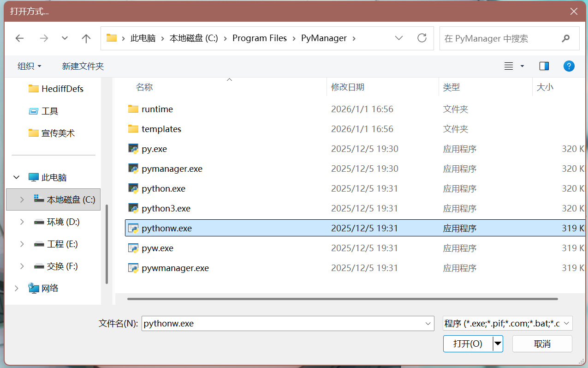588x368 pixels.
Task: Select the pyw.exe file icon
Action: (133, 248)
